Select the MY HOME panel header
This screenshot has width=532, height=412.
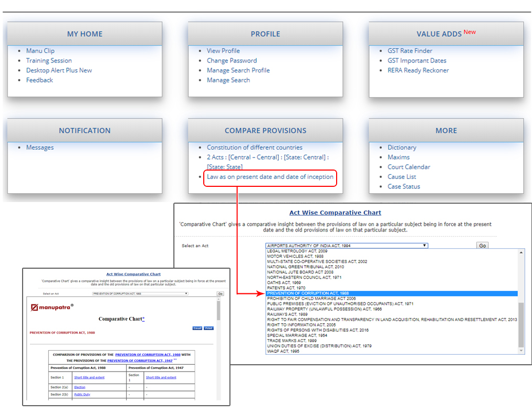tap(85, 34)
